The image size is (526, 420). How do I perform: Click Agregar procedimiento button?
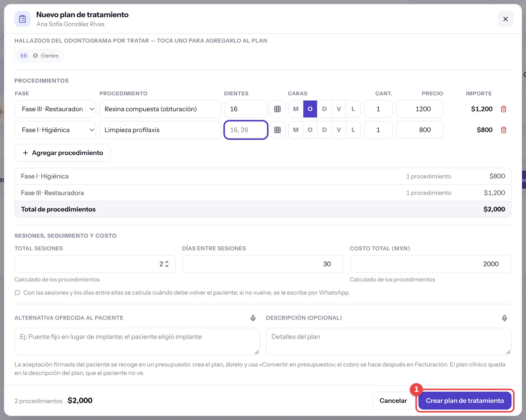pos(62,153)
